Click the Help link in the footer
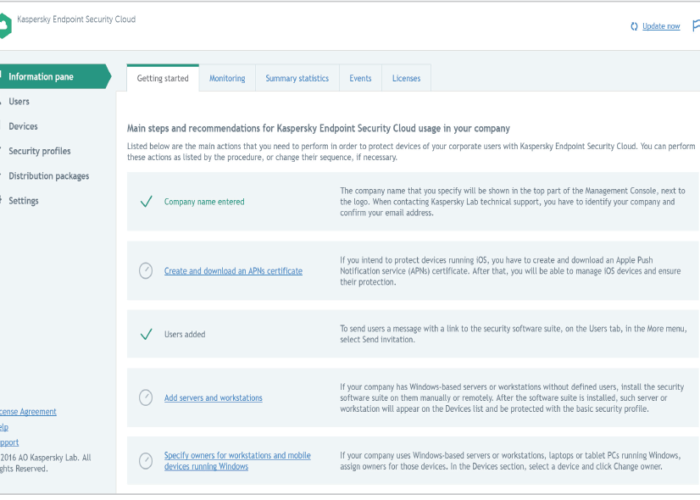The width and height of the screenshot is (700, 500). [x=4, y=427]
